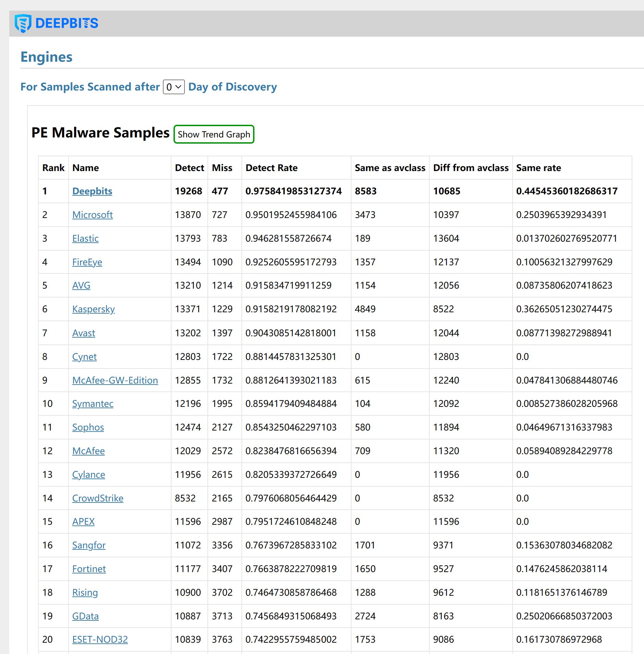Viewport: 644px width, 654px height.
Task: Click the PE Malware Samples heading
Action: 100,133
